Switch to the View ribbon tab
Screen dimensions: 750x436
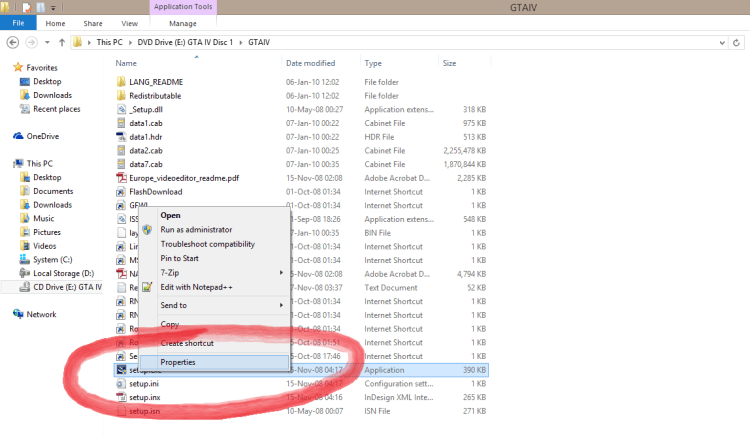[129, 23]
